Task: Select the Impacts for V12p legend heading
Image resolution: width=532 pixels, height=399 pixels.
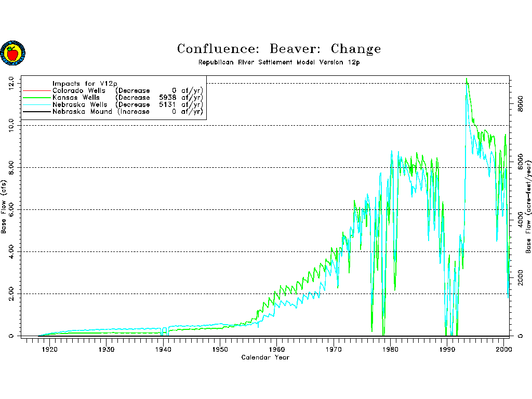Action: point(85,83)
